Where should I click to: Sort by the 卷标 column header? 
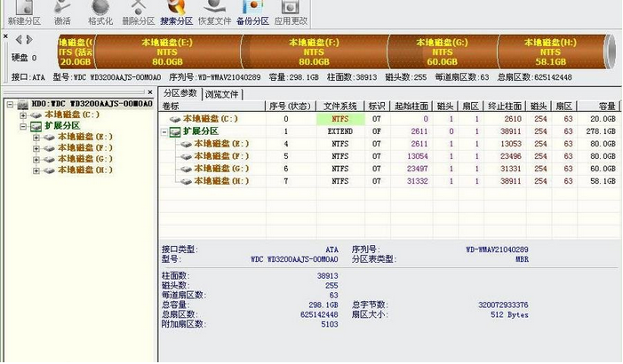click(x=212, y=106)
